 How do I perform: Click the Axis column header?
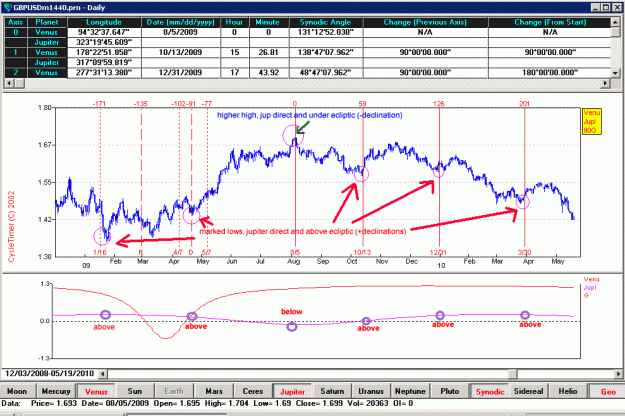click(16, 22)
